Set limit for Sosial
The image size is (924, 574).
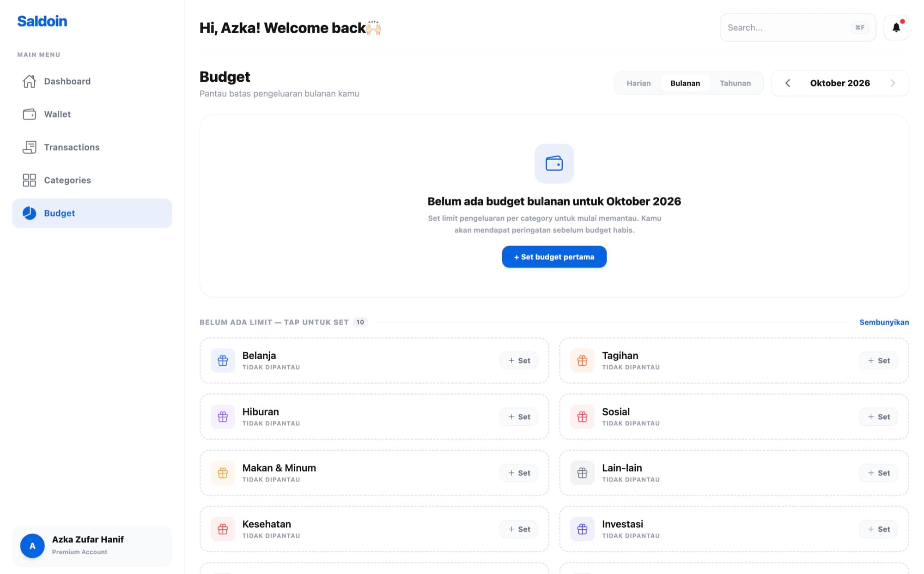coord(878,417)
